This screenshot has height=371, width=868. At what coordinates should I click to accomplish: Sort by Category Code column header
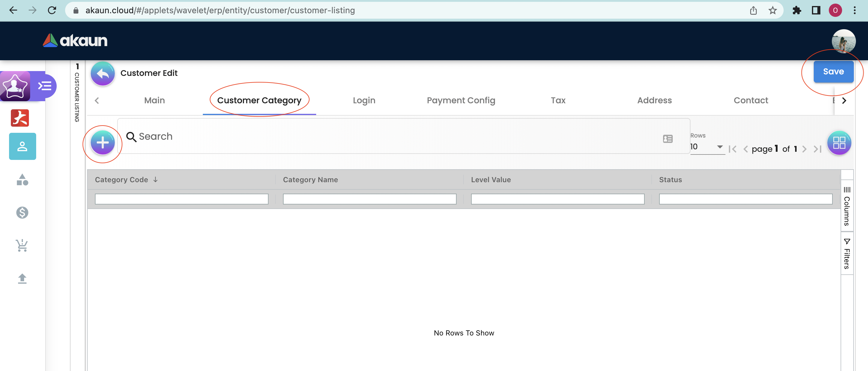click(x=122, y=180)
